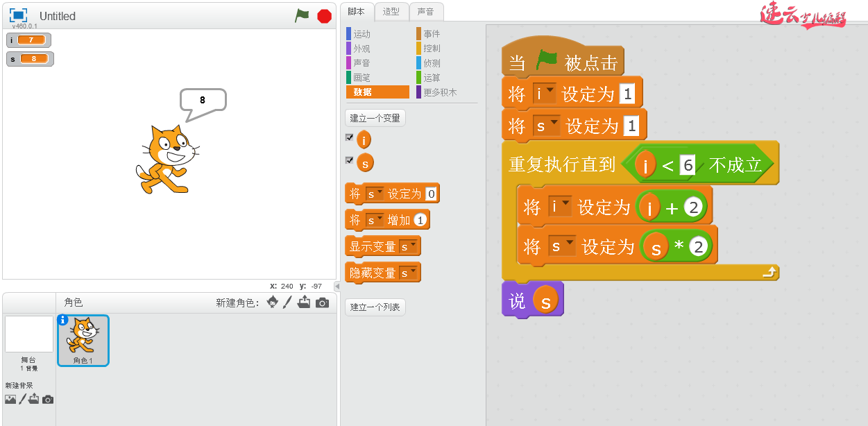Open sprite library with the star icon
This screenshot has width=868, height=426.
pos(272,302)
